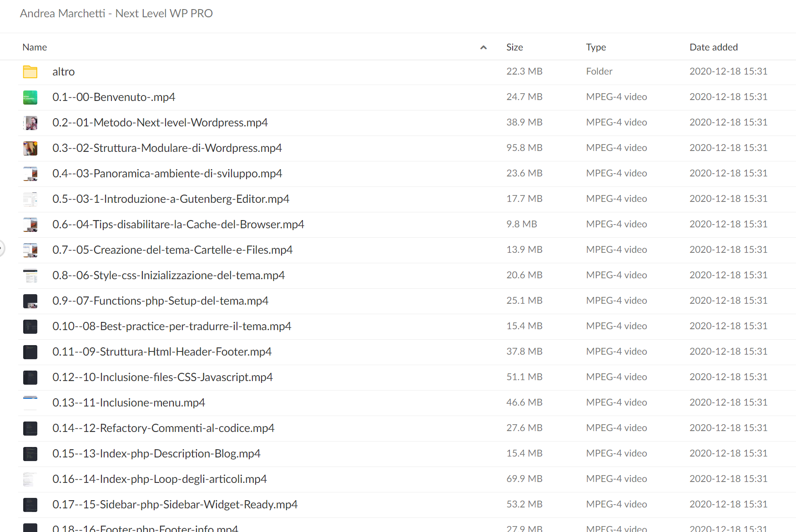This screenshot has height=532, width=796.
Task: Open 0.12--10-Inclusione-files-CSS-Javascript.mp4 name
Action: 162,377
